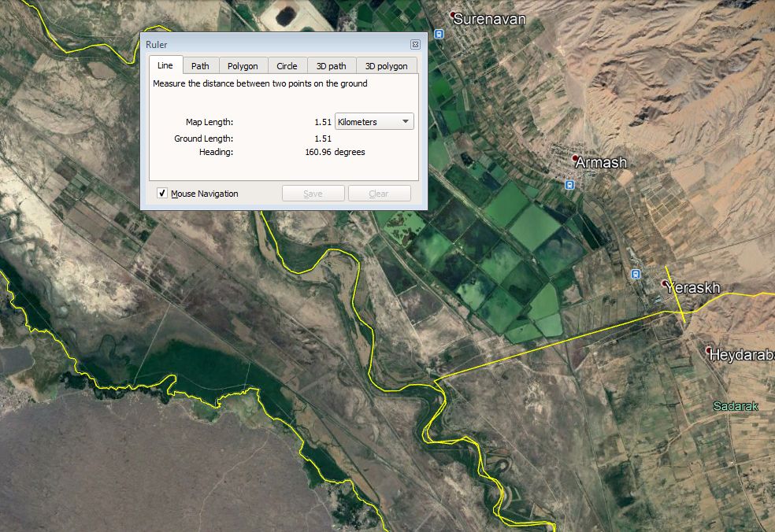Viewport: 775px width, 532px height.
Task: Click the Yeraskh red placemark icon
Action: (x=666, y=283)
